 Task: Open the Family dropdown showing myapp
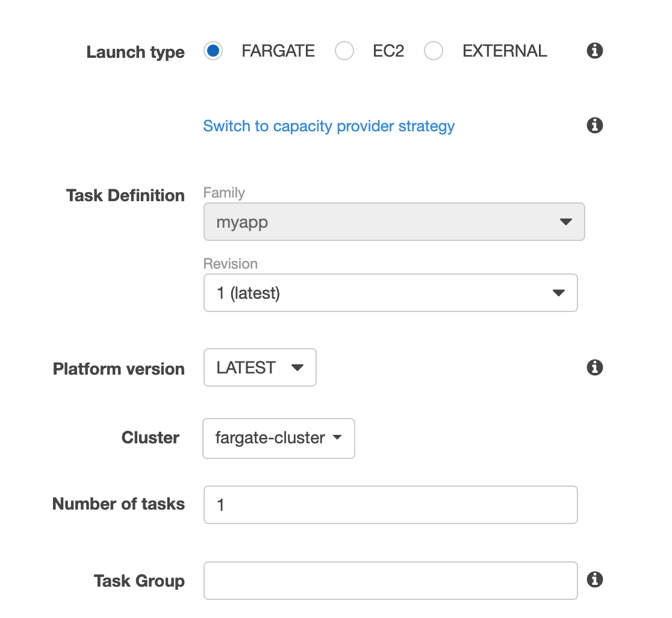[394, 222]
